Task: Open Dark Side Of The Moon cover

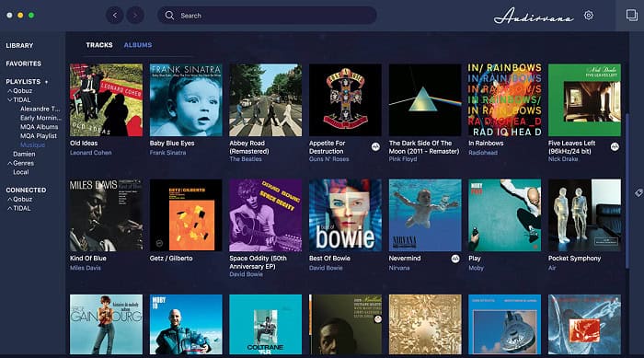Action: pos(425,100)
